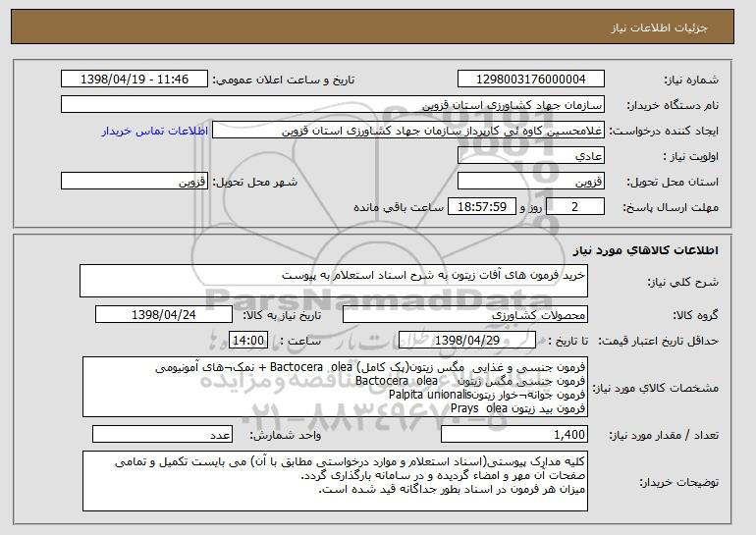The image size is (756, 535).
Task: Click the label توضیحات خریدار
Action: pyautogui.click(x=678, y=481)
